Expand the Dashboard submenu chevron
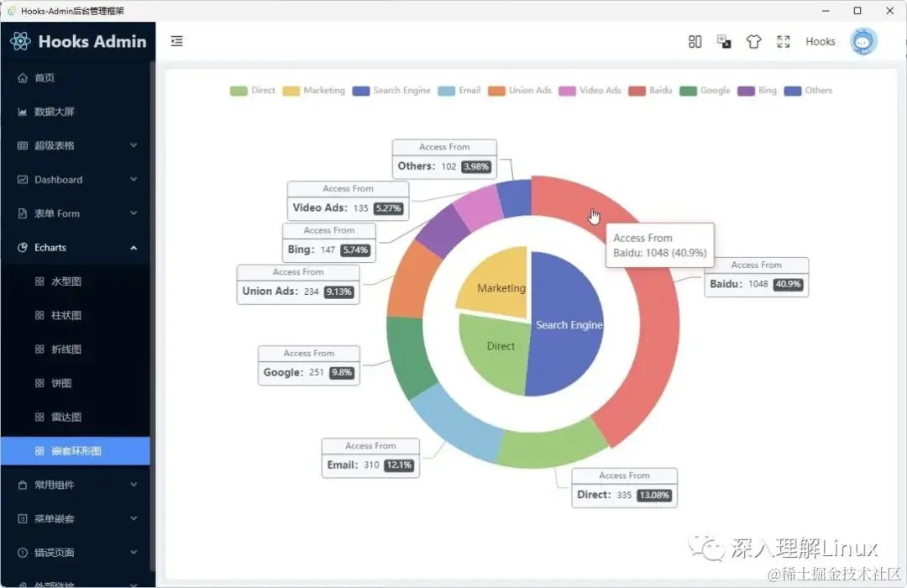Image resolution: width=907 pixels, height=588 pixels. coord(134,180)
